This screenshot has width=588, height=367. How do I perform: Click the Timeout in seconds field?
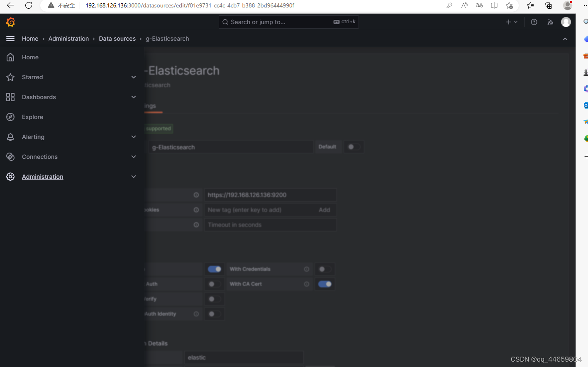point(270,225)
